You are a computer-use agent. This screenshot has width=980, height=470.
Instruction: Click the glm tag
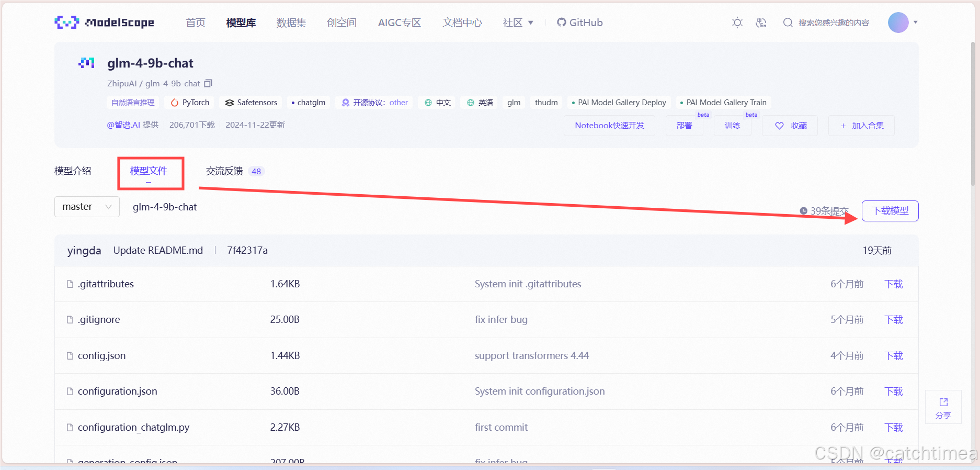pyautogui.click(x=514, y=103)
